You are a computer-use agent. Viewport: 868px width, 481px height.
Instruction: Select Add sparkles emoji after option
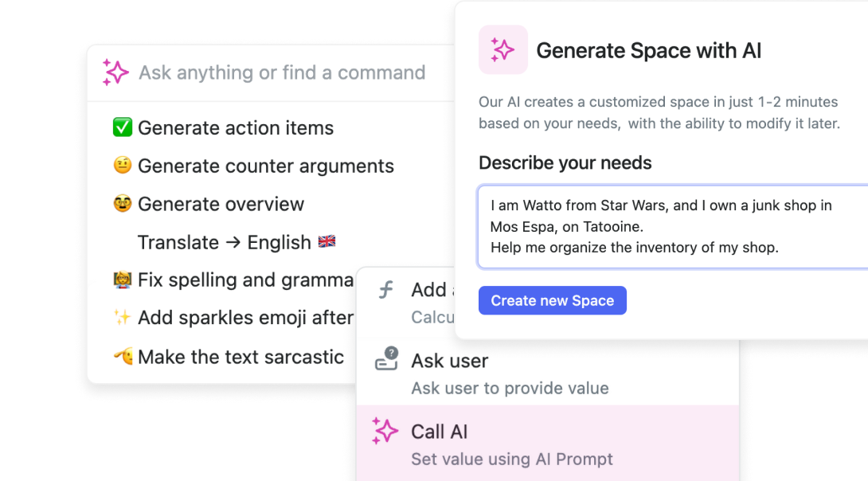244,318
